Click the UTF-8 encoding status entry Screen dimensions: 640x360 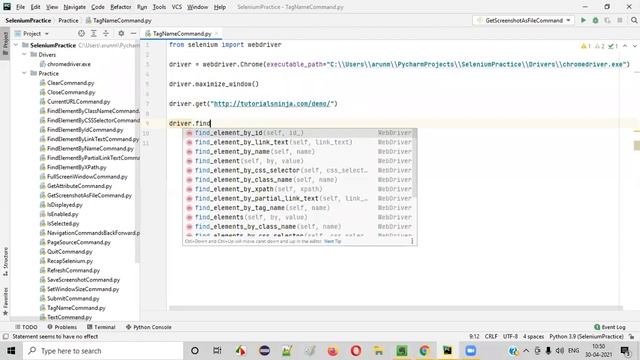click(510, 337)
